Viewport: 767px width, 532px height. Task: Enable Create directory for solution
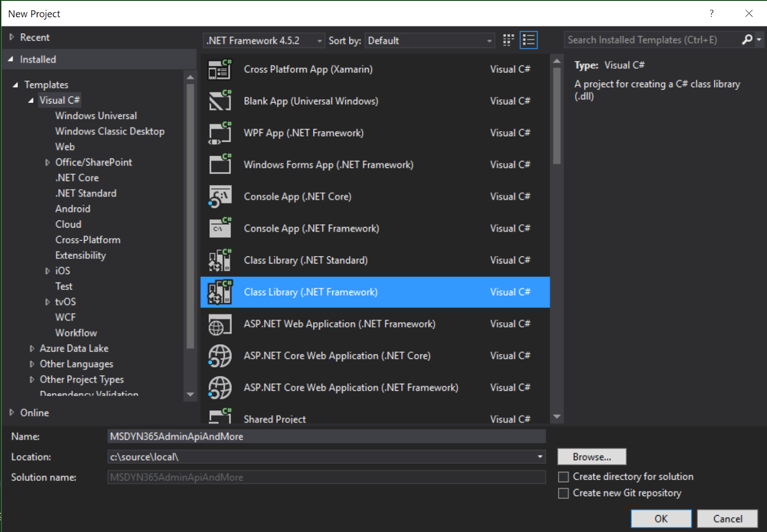[564, 477]
